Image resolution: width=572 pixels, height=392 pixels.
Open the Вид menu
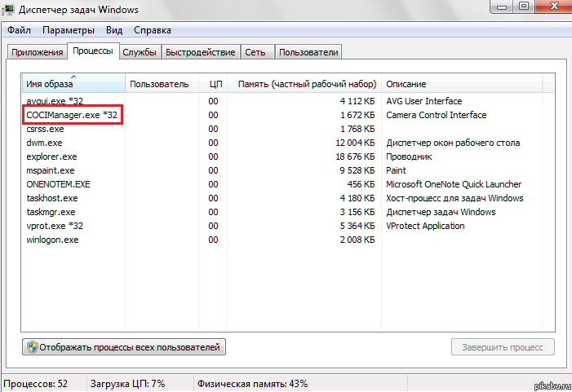point(114,30)
